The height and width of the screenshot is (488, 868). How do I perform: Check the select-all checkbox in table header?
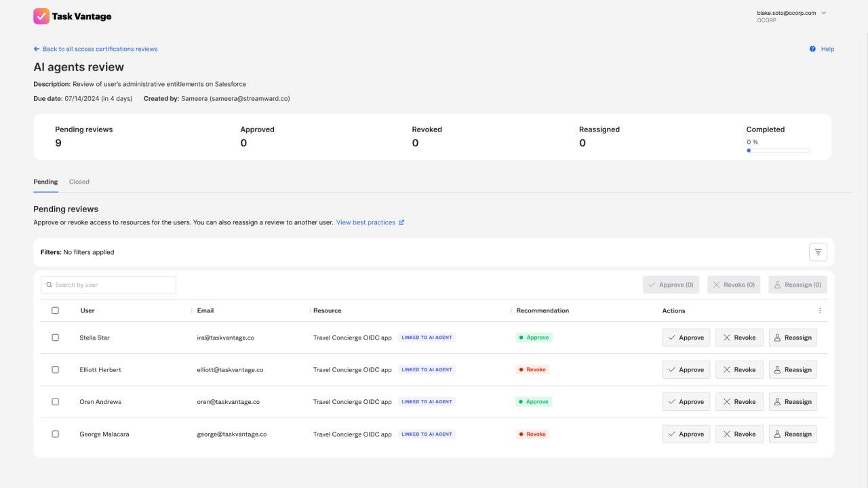tap(55, 310)
